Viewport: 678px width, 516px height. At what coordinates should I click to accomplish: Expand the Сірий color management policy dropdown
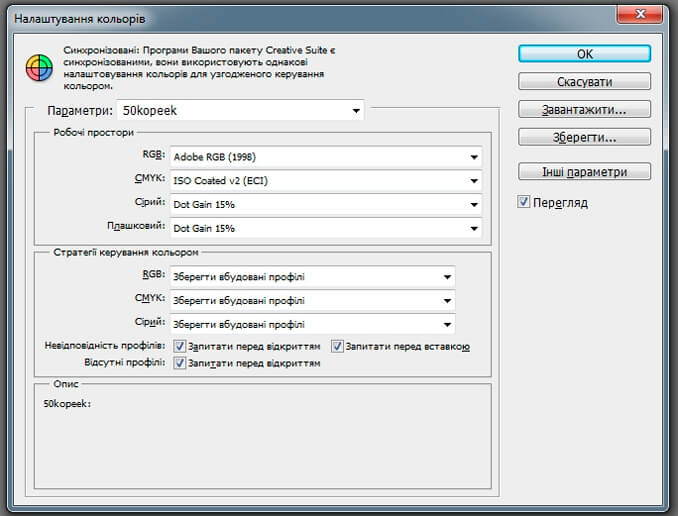click(x=312, y=324)
